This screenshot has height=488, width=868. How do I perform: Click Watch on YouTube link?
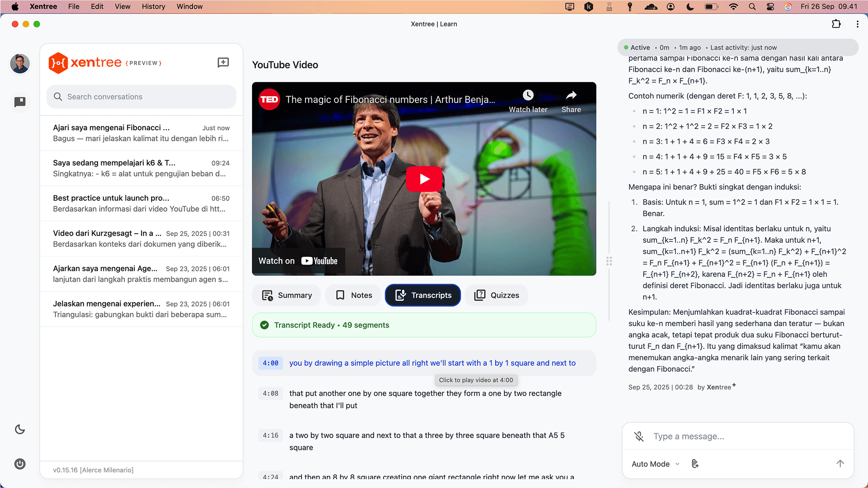point(298,261)
